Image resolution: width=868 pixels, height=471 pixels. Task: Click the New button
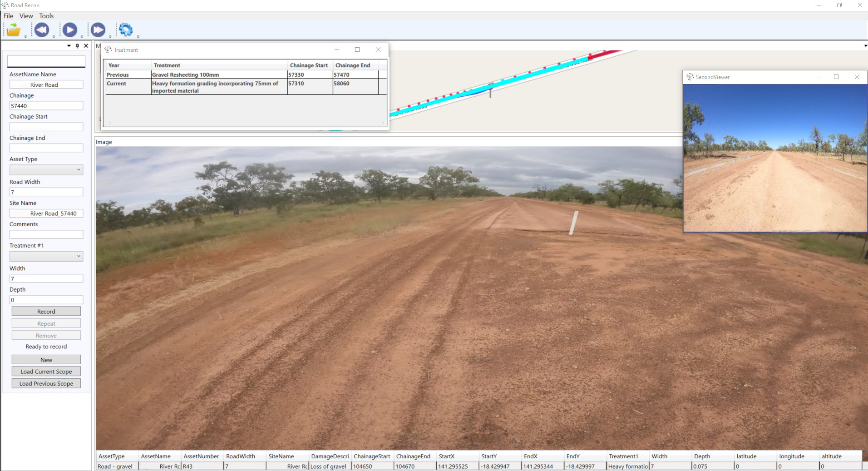coord(46,360)
